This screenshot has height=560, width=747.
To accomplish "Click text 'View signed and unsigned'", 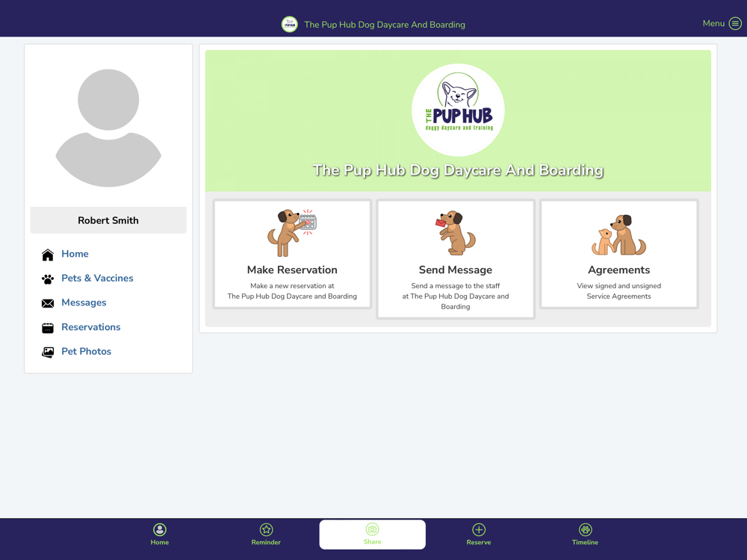I will [x=619, y=286].
